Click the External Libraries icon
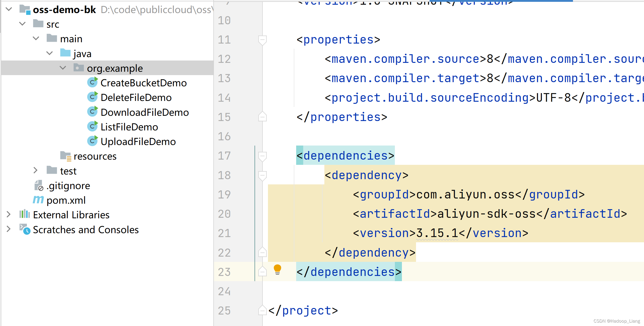 click(x=25, y=214)
